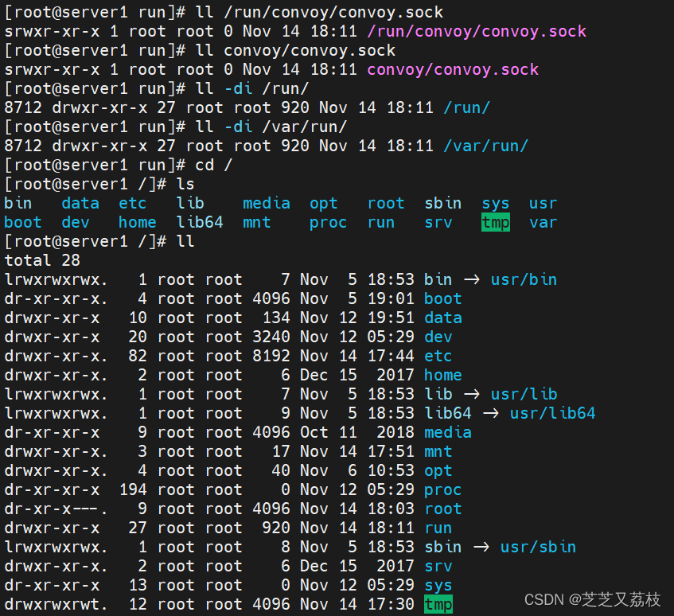The height and width of the screenshot is (616, 674).
Task: Click the 'lib64' symlink name in ll listing
Action: pos(448,413)
